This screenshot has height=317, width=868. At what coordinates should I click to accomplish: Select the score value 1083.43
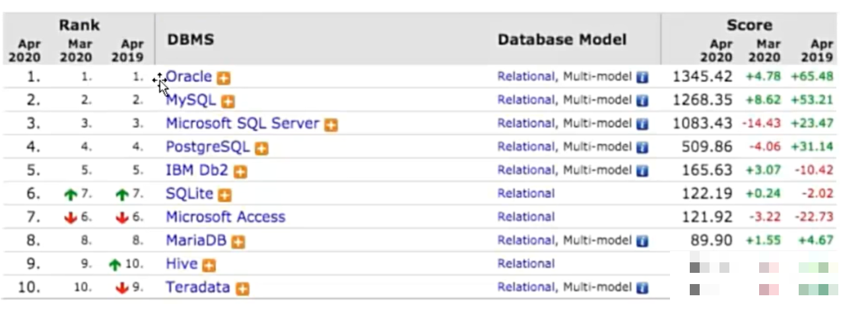click(x=702, y=123)
